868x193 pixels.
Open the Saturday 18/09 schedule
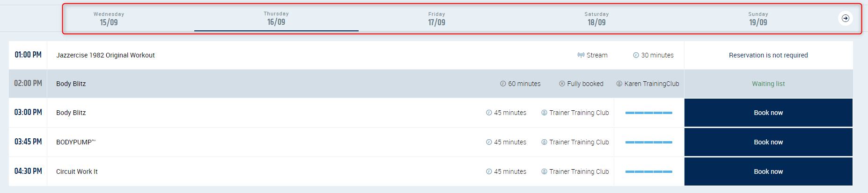596,19
